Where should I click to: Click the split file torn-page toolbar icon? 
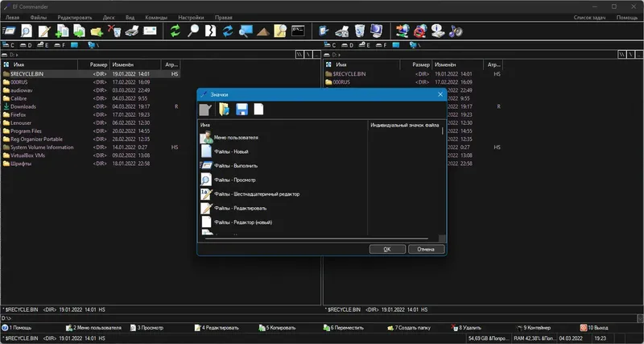[x=210, y=31]
